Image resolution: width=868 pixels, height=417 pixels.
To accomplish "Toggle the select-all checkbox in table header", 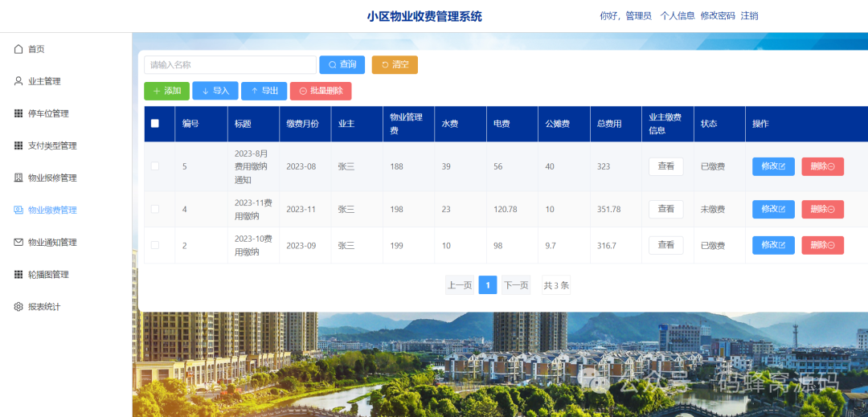I will point(155,123).
